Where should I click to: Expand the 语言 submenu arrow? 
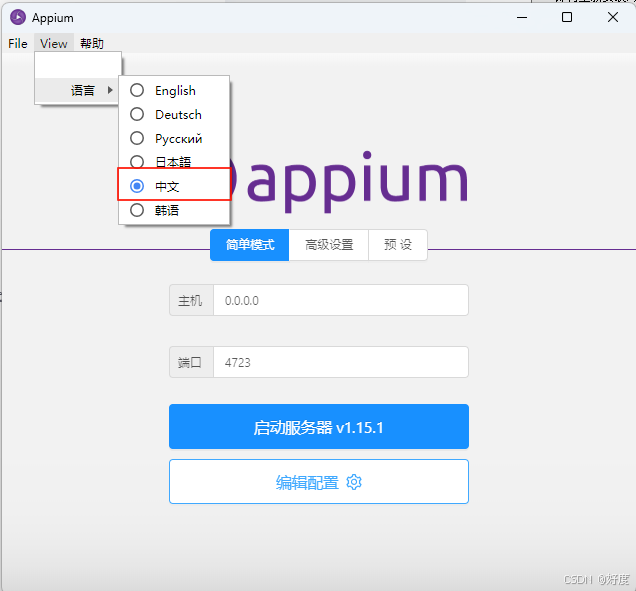pos(110,90)
